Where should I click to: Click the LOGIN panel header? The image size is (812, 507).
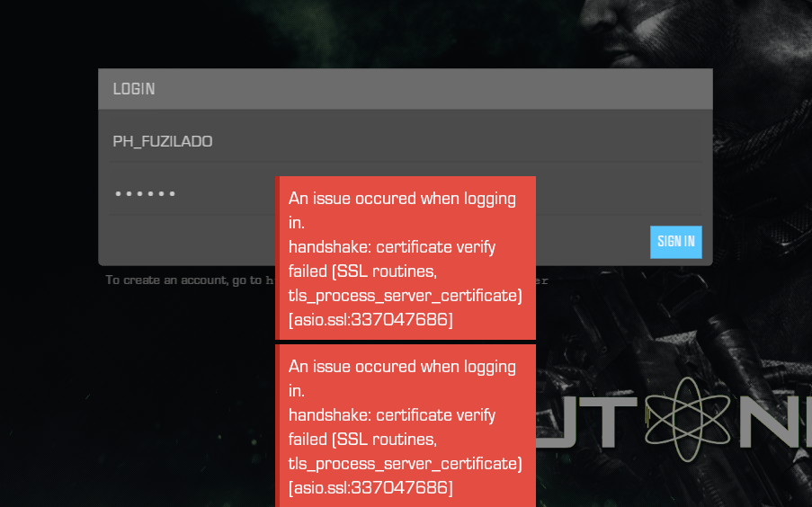[405, 89]
